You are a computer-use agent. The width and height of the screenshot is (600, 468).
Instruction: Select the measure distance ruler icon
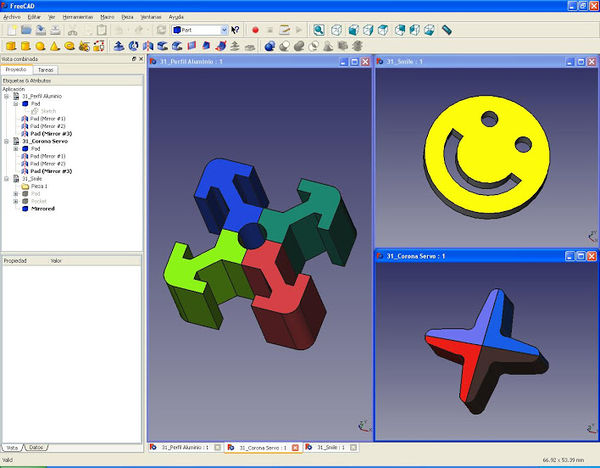tap(448, 30)
